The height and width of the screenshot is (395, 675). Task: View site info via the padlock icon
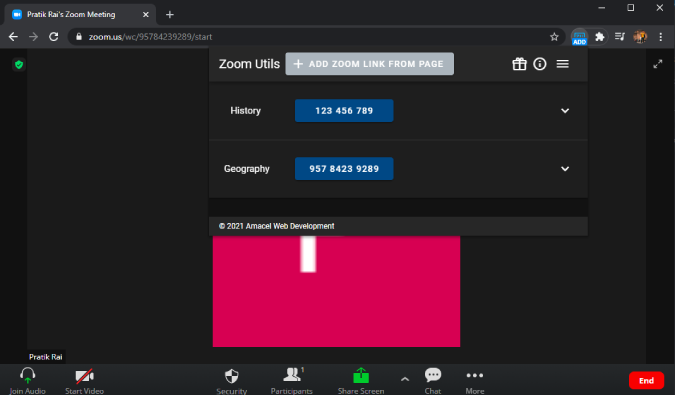pyautogui.click(x=79, y=37)
